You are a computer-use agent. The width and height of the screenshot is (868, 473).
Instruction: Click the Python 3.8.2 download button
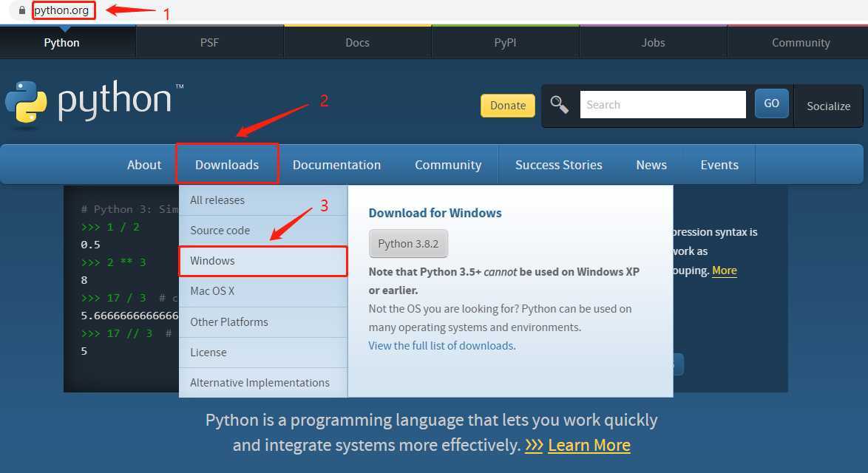click(x=408, y=244)
